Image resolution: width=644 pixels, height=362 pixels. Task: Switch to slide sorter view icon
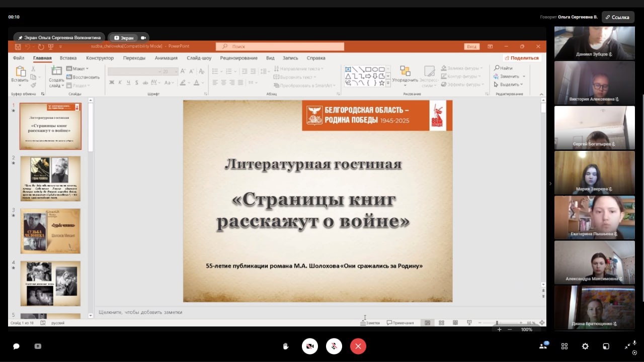(441, 323)
